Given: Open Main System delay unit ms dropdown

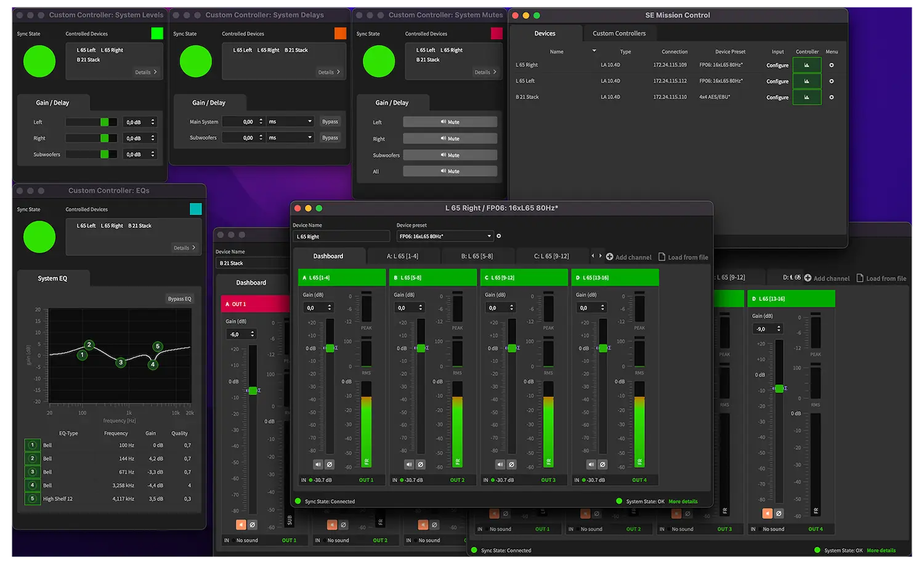Looking at the screenshot, I should (x=290, y=121).
